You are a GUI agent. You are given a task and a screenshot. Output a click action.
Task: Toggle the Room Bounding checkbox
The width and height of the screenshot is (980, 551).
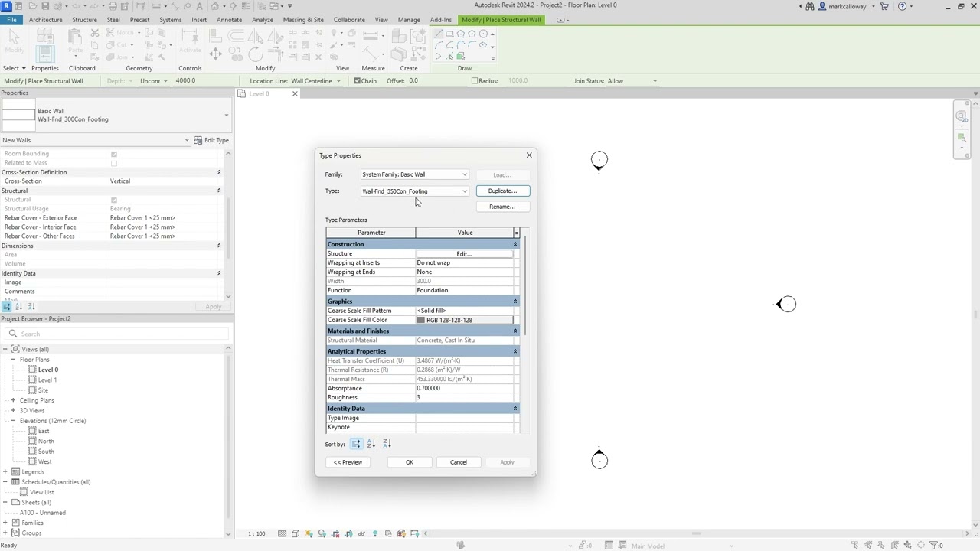(114, 154)
